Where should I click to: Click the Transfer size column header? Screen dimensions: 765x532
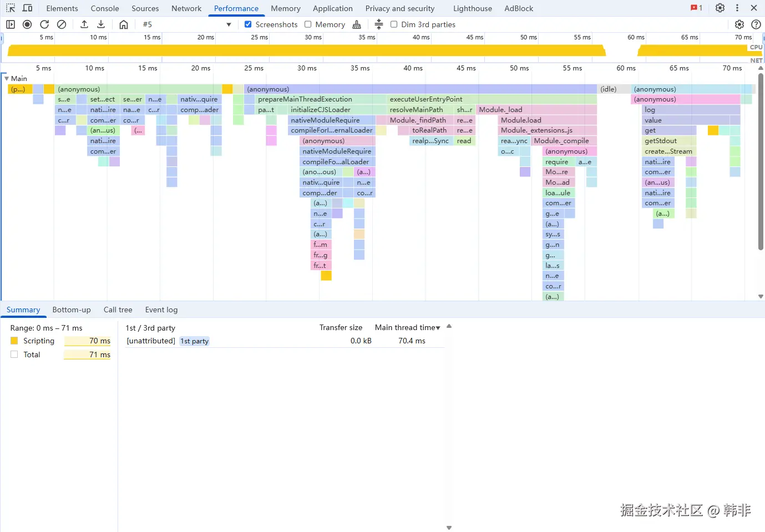pos(341,328)
